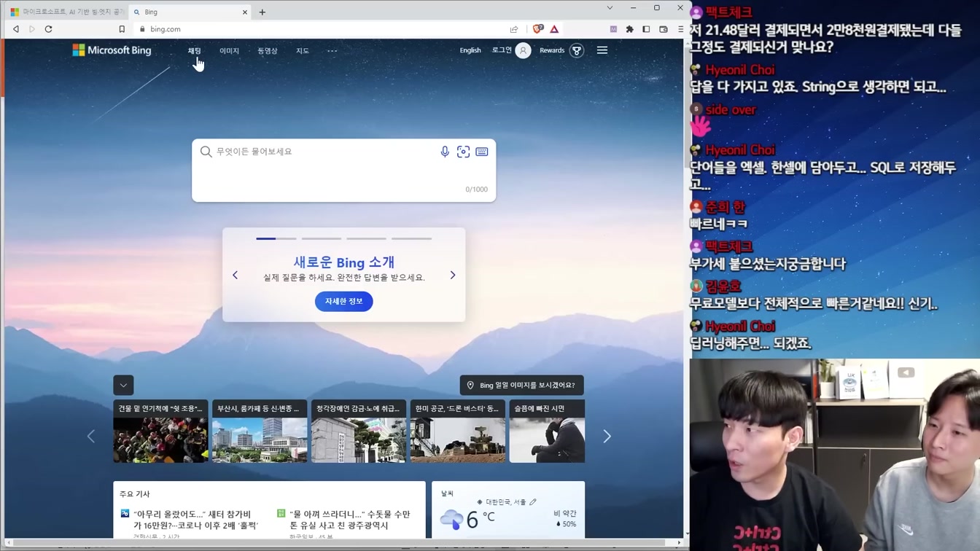Open Brave Rewards triangle icon

[554, 29]
